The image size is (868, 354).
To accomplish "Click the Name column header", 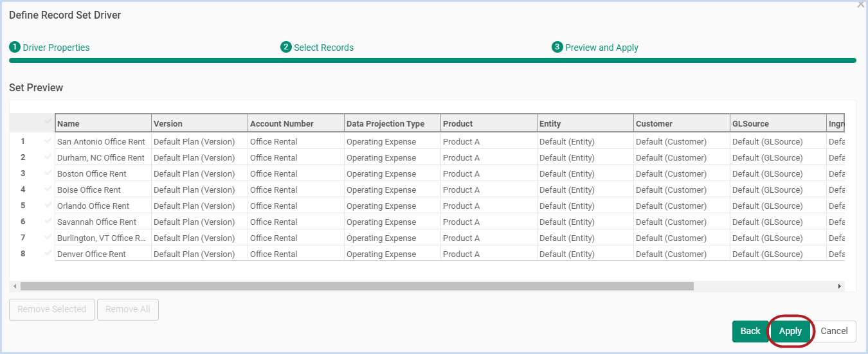I will [103, 123].
